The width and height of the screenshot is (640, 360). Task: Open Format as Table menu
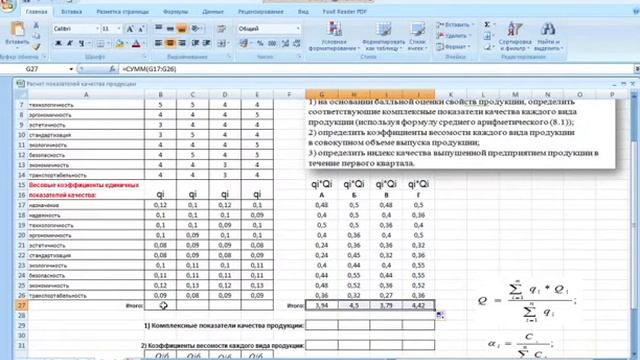(x=383, y=36)
